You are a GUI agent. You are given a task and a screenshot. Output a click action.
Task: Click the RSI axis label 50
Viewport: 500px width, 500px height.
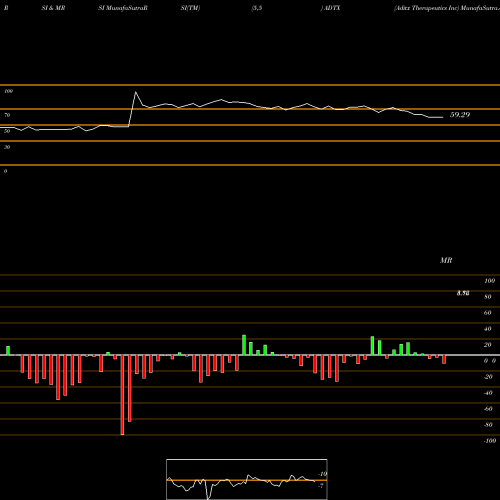point(7,131)
